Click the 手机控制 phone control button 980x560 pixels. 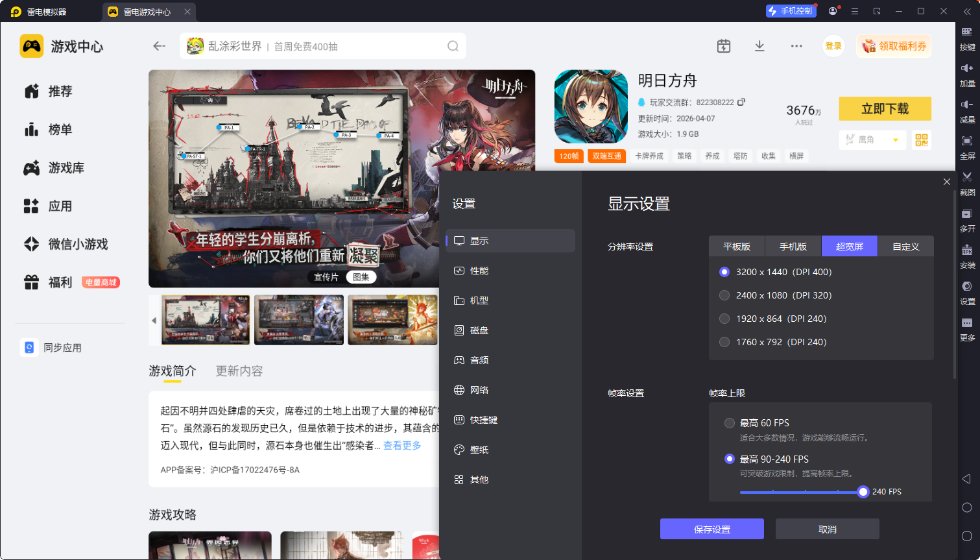(791, 11)
